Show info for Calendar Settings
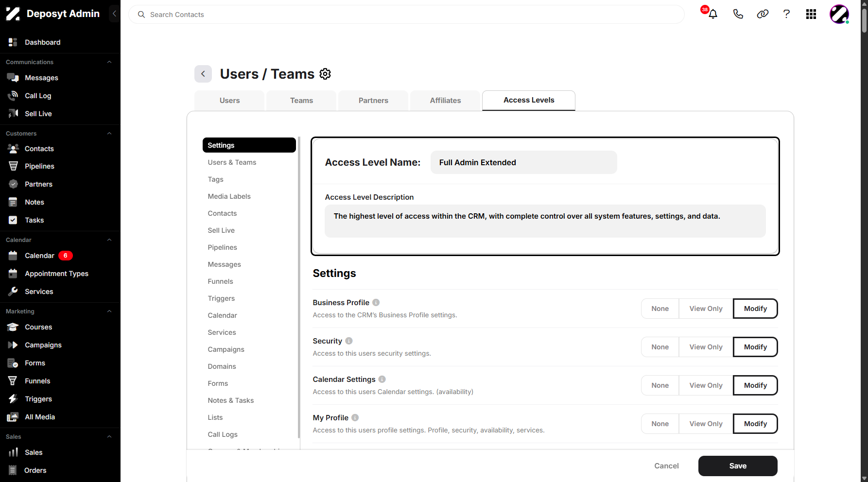 (x=382, y=379)
